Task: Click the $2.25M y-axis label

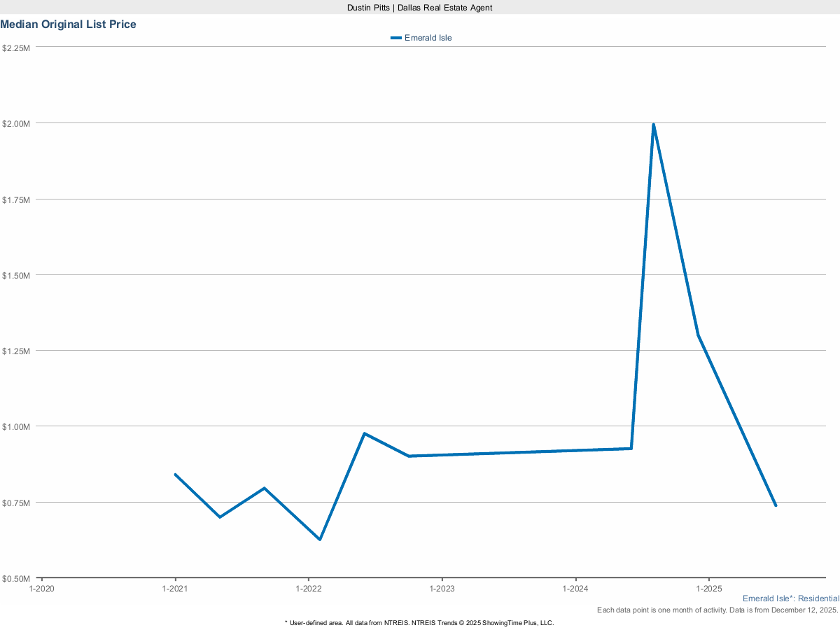Action: [16, 48]
